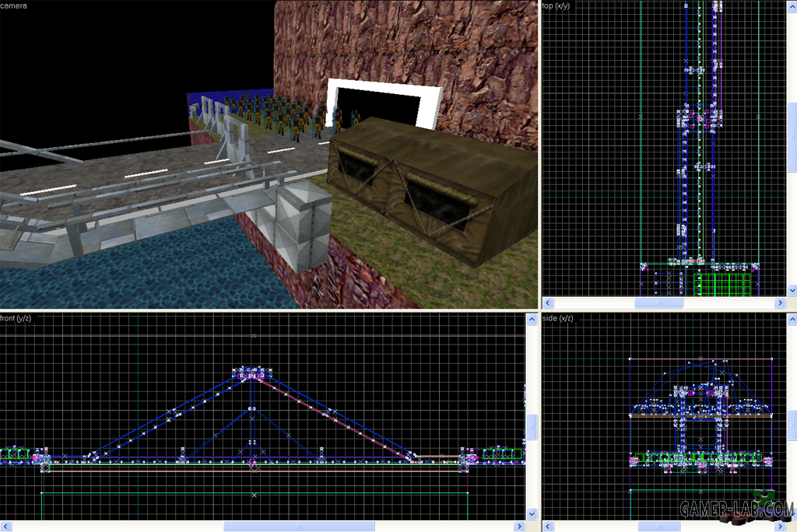This screenshot has width=797, height=532.
Task: Click the top view right scroll arrow
Action: [780, 303]
